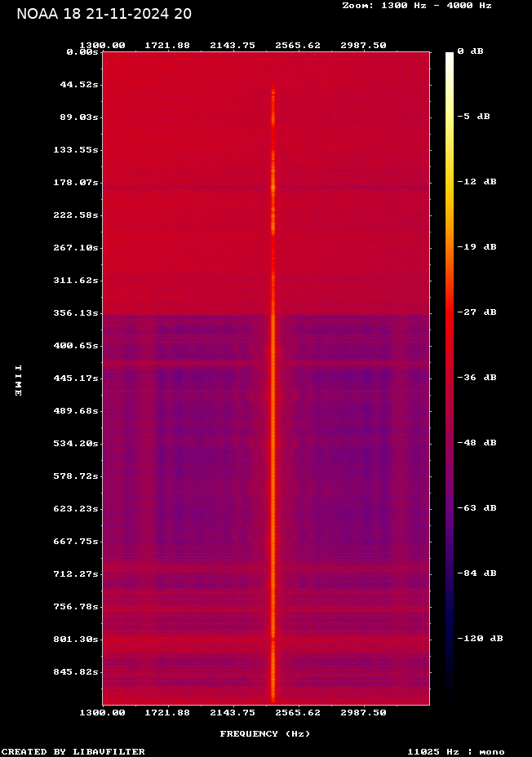532x757 pixels.
Task: Select 2987.50 on the bottom frequency axis
Action: coord(363,712)
